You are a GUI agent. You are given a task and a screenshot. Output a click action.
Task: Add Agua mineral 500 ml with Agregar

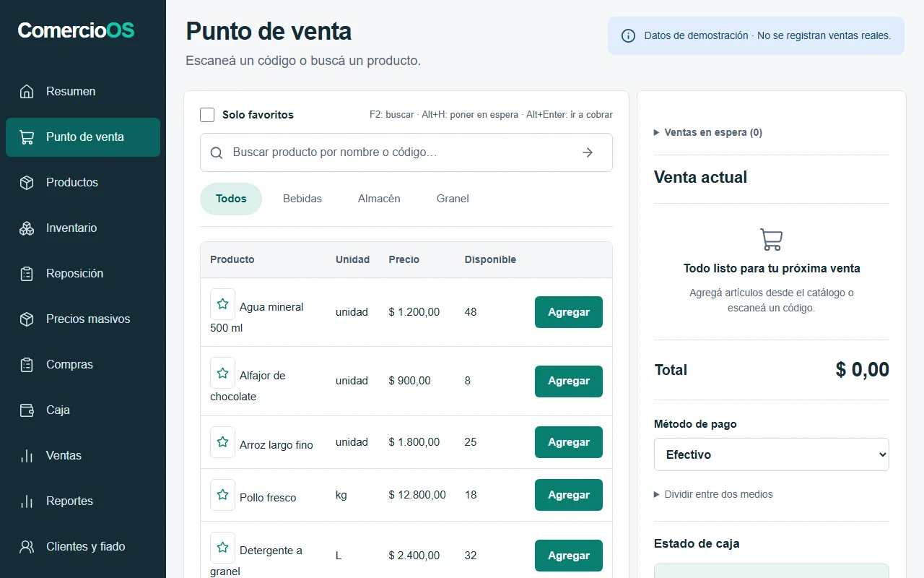click(x=569, y=312)
